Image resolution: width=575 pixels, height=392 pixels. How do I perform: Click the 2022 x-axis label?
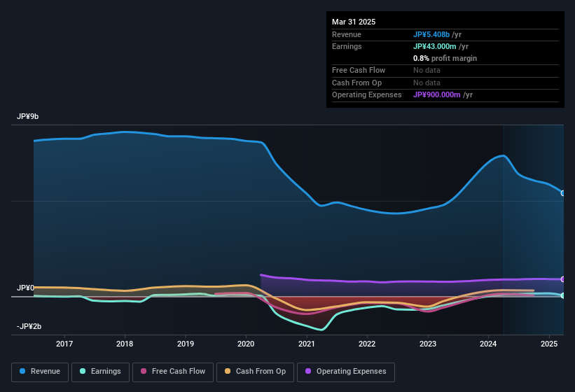tap(367, 344)
